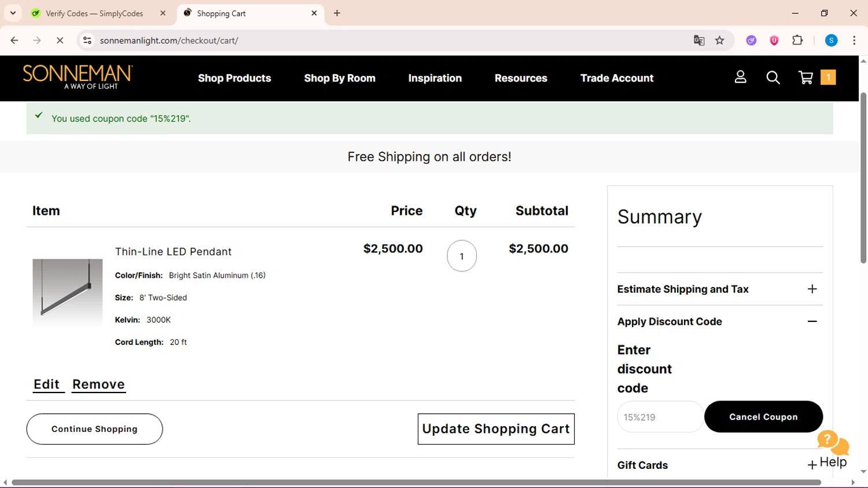Select the Shopping Cart tab
Screen dimensions: 868x488
tap(250, 13)
